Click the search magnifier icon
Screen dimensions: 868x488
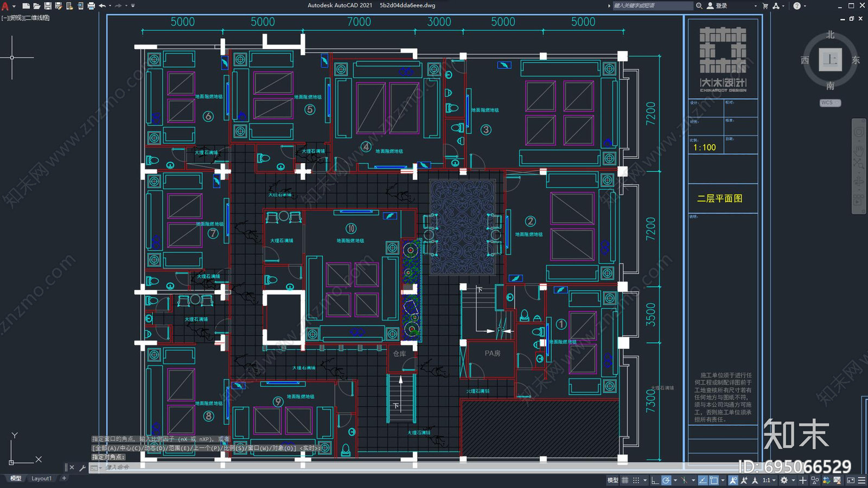[x=699, y=5]
